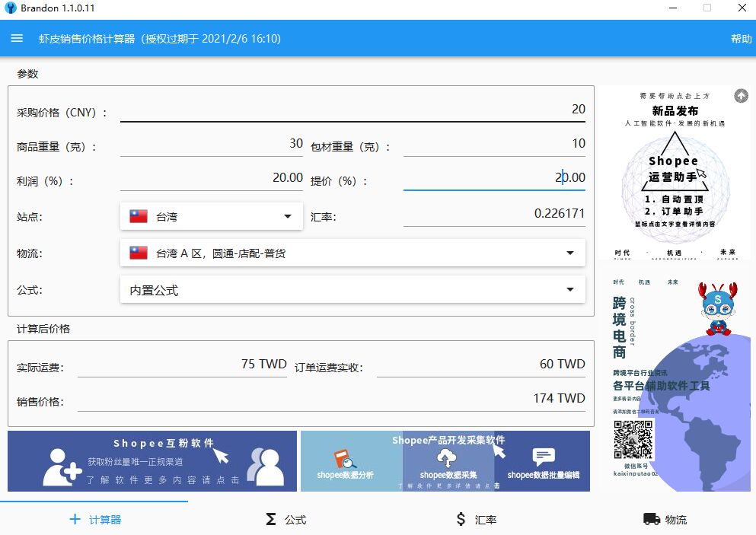Click the shopee数据采集 cloud icon
The height and width of the screenshot is (535, 756).
click(x=446, y=457)
